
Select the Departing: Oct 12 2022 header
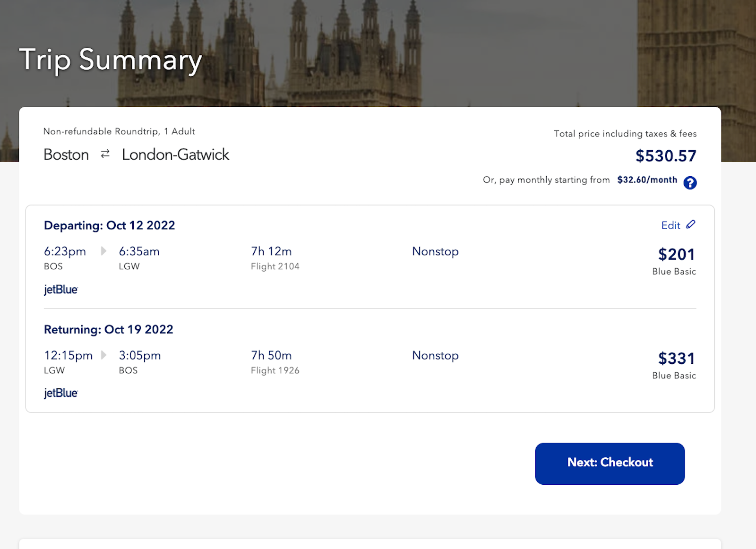[110, 225]
